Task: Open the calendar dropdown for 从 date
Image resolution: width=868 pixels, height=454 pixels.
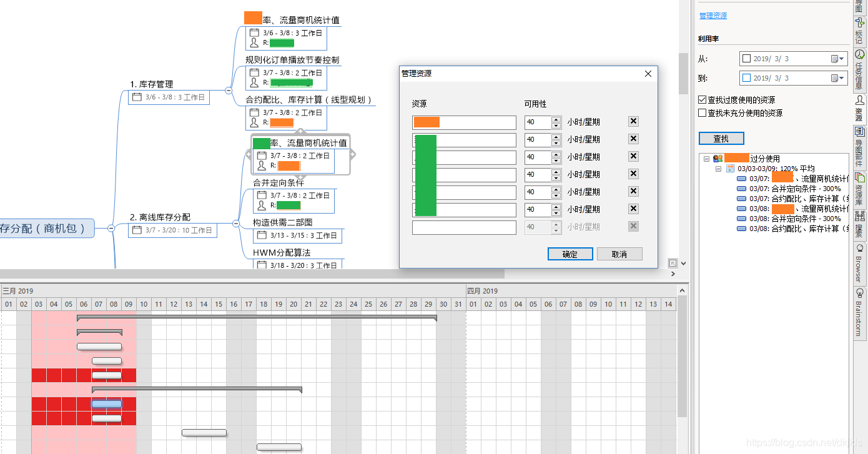Action: tap(837, 59)
